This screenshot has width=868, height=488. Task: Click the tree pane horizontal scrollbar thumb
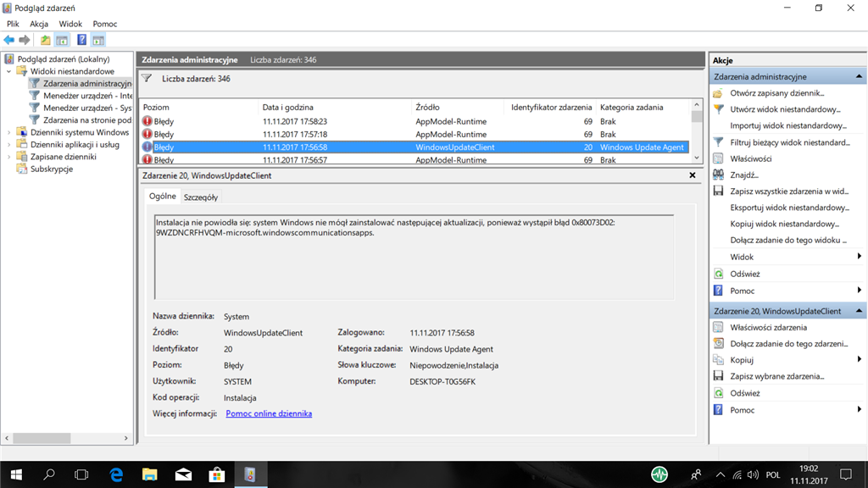pos(42,438)
